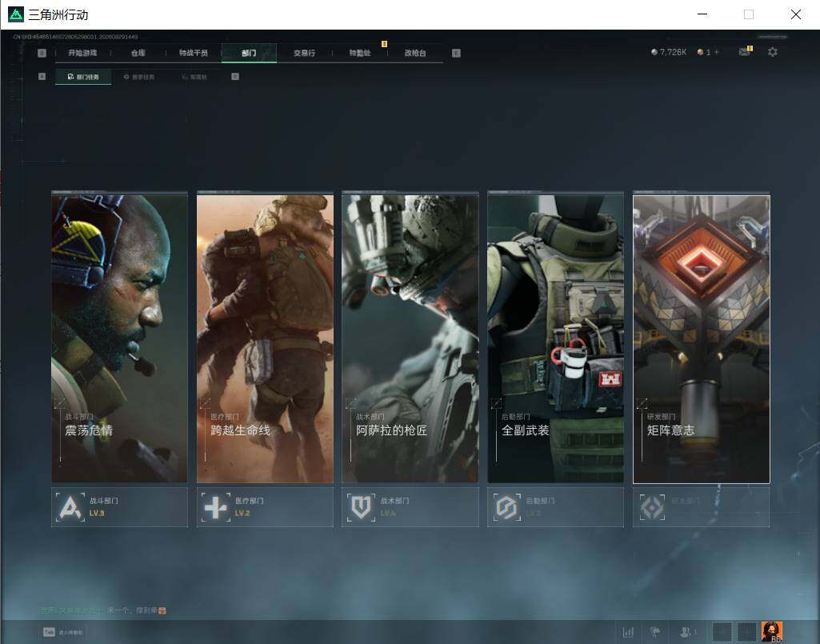Click the plus icon to add currency
The image size is (820, 644).
coord(717,52)
